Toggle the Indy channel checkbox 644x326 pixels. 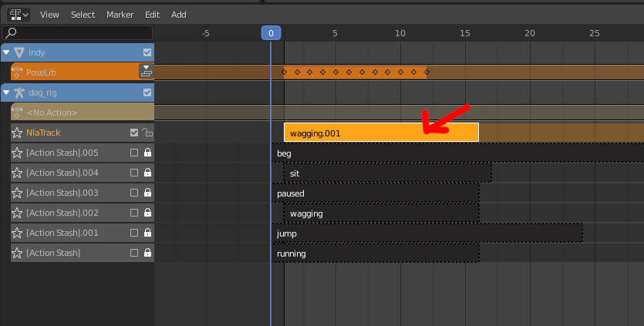(x=147, y=52)
